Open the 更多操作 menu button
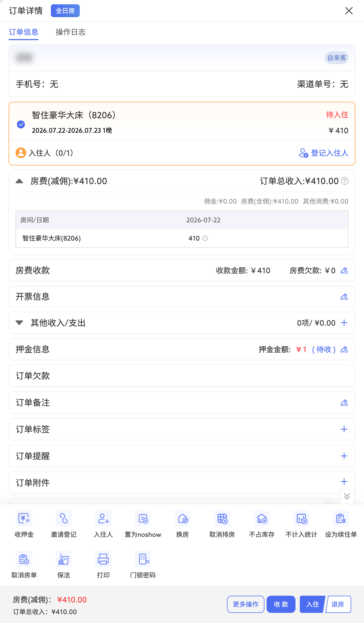Screen dimensions: 364x623 246,604
